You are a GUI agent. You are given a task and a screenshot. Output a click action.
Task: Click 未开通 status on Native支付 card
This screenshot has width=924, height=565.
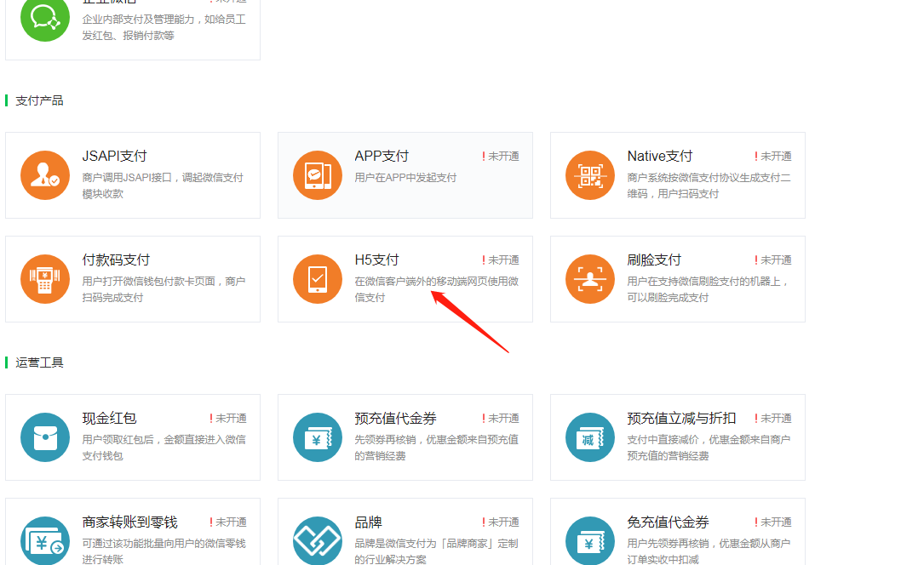tap(775, 157)
